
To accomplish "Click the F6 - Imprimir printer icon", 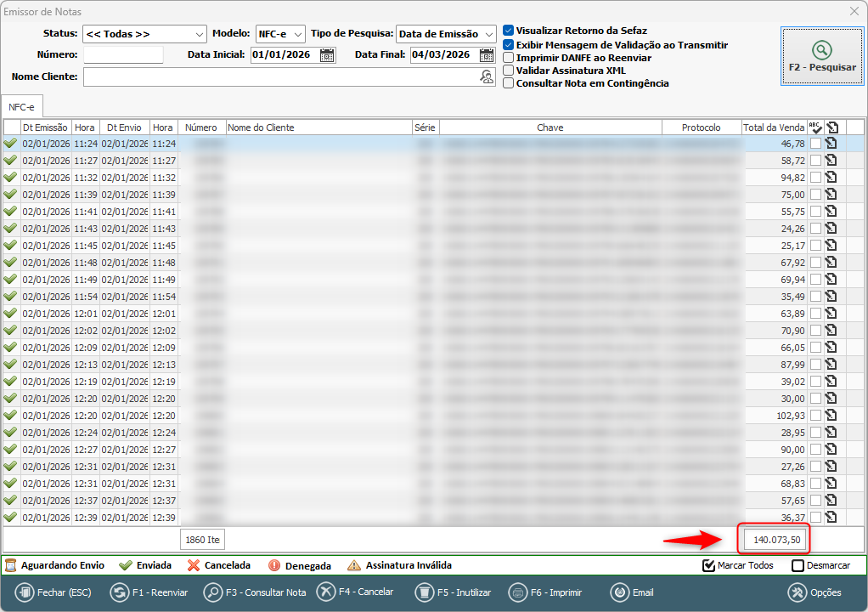I will click(x=518, y=592).
